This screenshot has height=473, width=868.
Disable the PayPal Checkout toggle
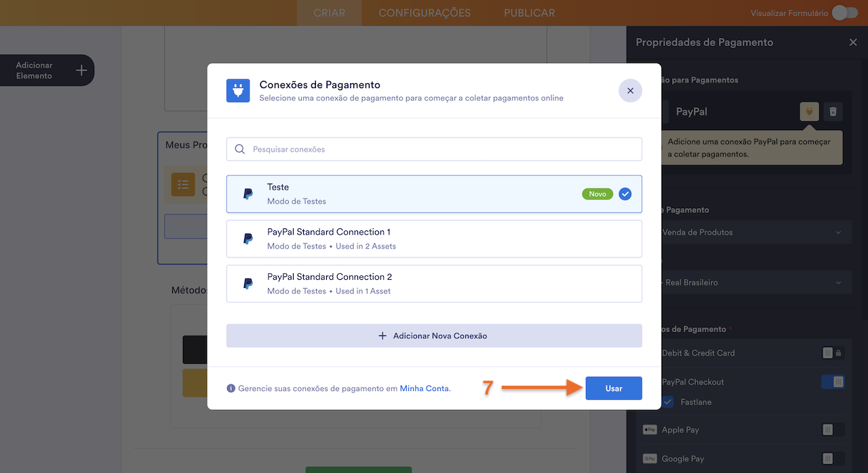pos(833,382)
